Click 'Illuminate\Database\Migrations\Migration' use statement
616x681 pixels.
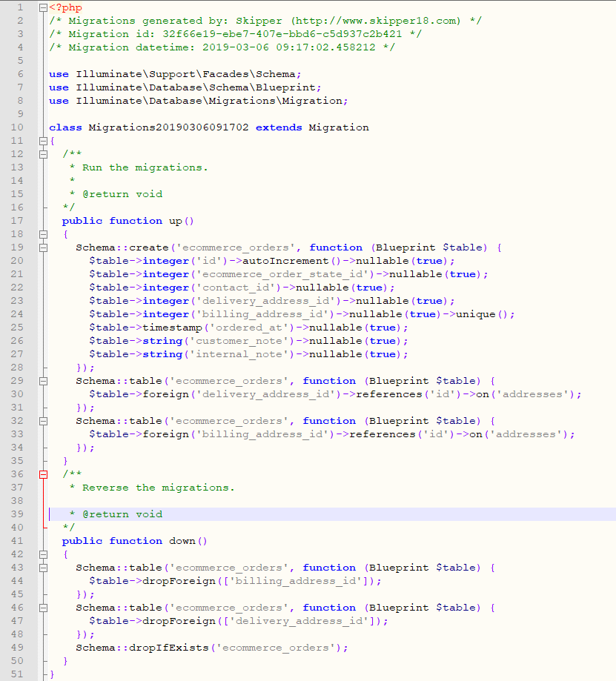click(209, 101)
